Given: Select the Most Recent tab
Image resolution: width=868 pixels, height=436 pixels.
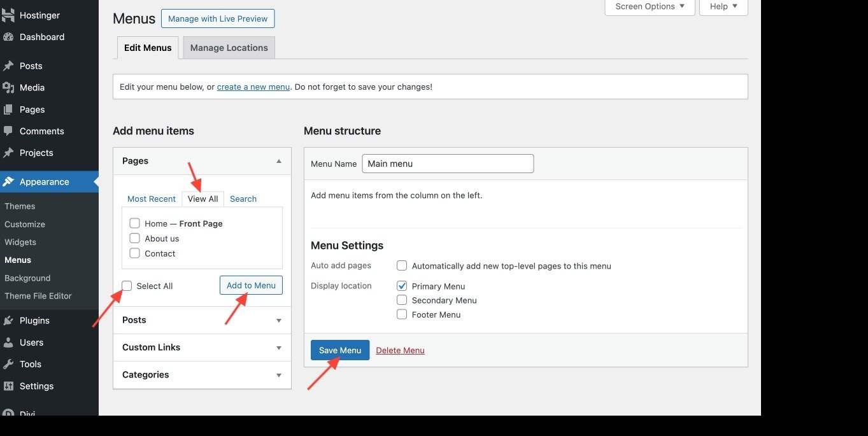Looking at the screenshot, I should [152, 199].
